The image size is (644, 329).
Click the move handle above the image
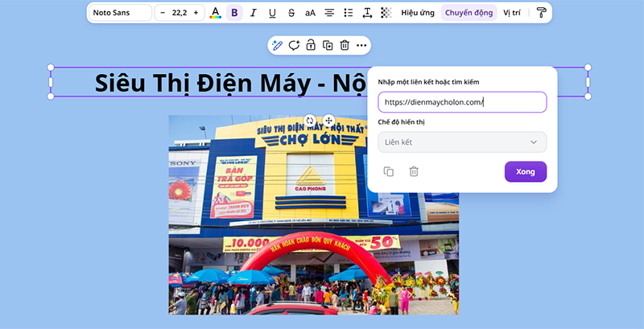[328, 121]
